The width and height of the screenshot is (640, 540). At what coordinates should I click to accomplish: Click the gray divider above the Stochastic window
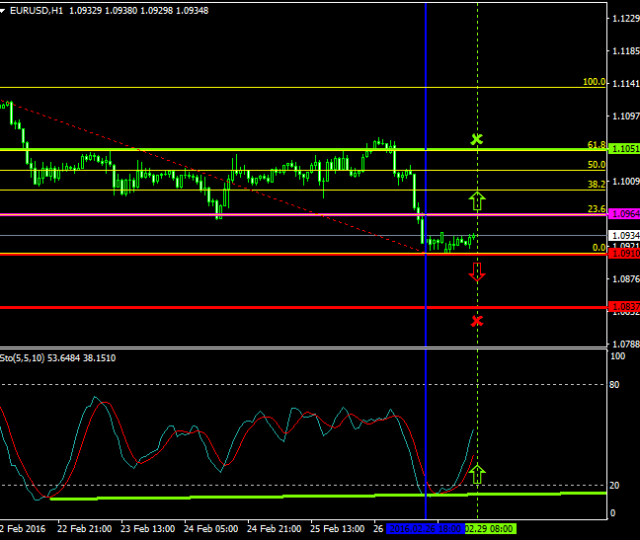[300, 347]
